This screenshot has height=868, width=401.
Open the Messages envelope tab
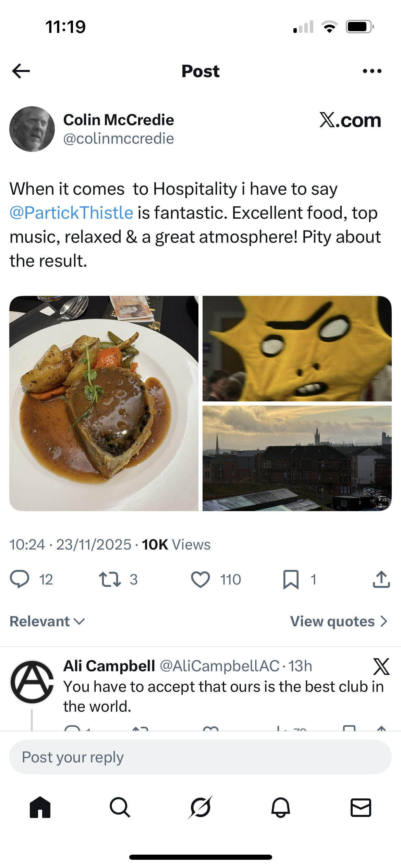(361, 807)
